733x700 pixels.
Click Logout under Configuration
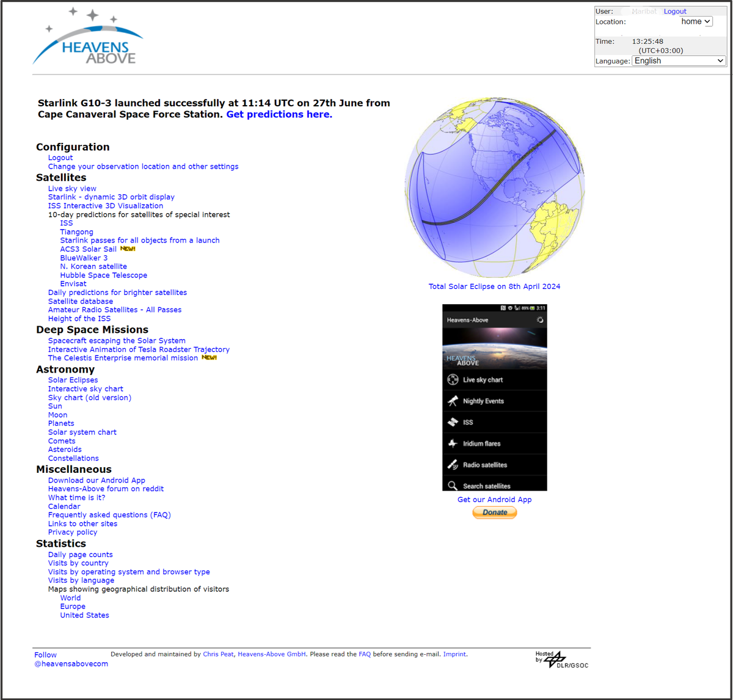pyautogui.click(x=60, y=158)
